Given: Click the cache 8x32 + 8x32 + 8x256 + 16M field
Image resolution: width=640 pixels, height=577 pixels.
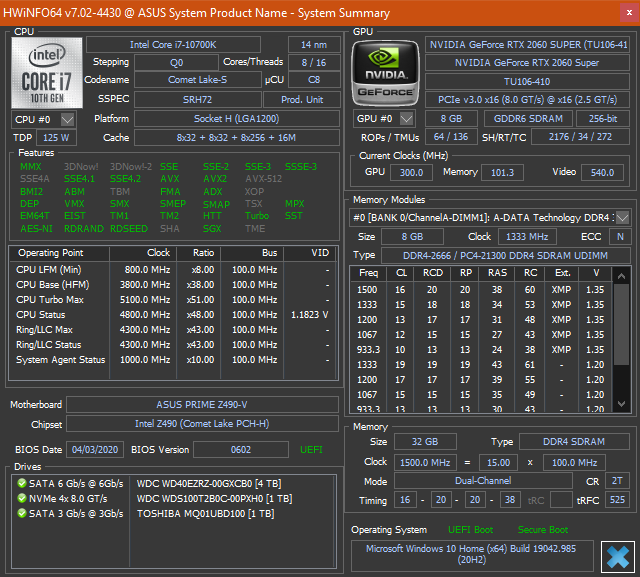Looking at the screenshot, I should (x=237, y=138).
